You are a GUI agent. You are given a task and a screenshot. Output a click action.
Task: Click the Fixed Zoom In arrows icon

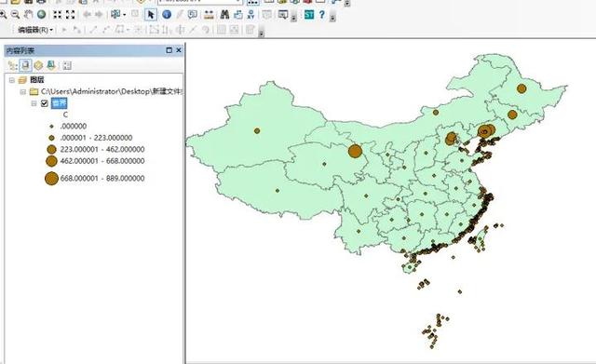click(x=58, y=15)
